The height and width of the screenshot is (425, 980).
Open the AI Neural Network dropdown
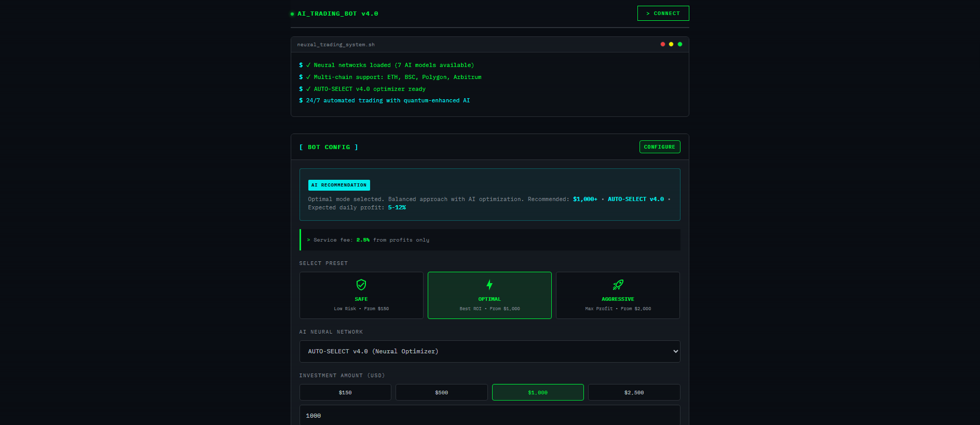point(489,351)
